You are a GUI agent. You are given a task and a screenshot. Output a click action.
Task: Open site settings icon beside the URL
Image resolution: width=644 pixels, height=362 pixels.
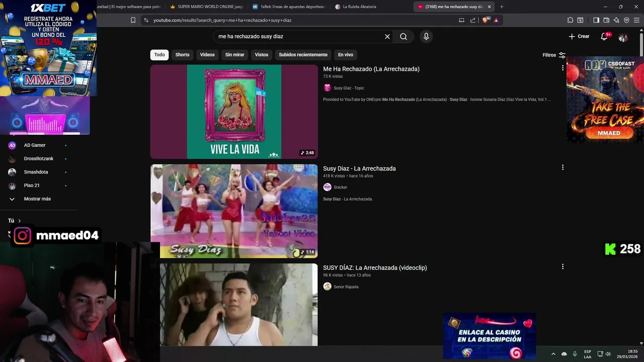tap(146, 20)
